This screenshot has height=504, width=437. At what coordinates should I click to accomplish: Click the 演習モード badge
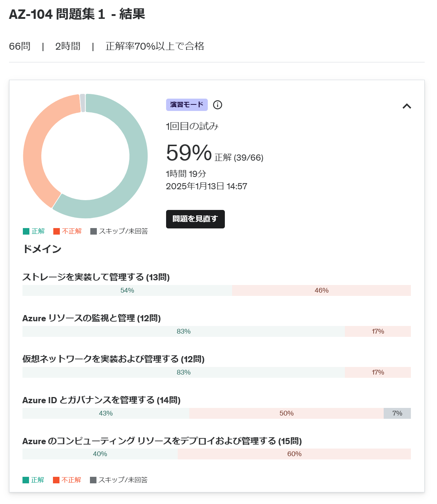(187, 105)
